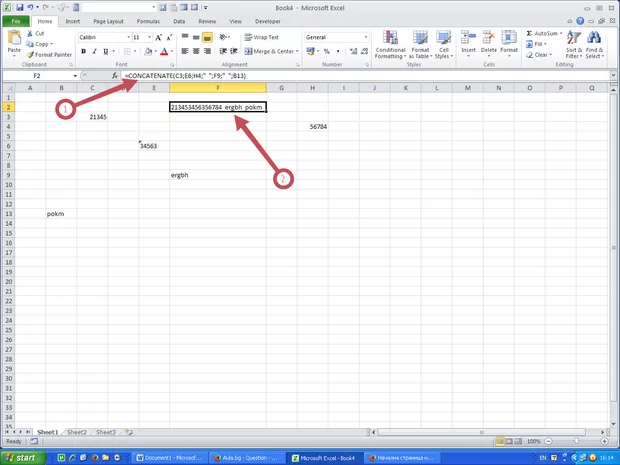
Task: Open Sort & Filter menu
Action: click(x=574, y=45)
